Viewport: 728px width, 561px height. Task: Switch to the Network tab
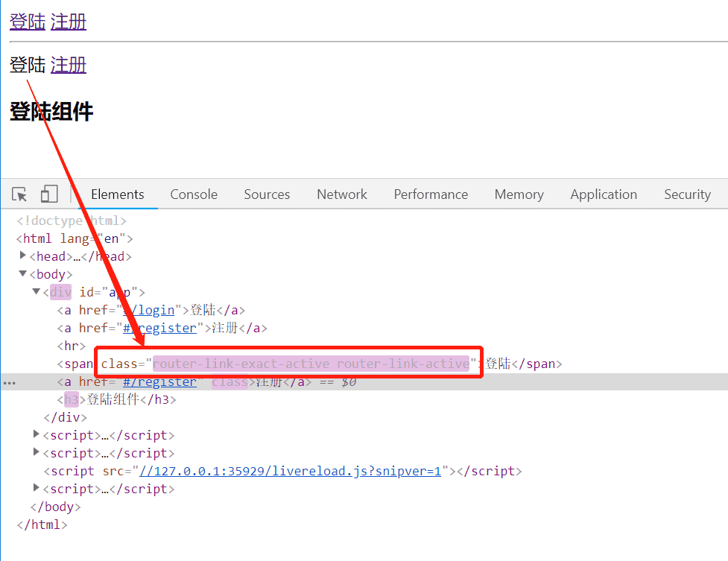[x=342, y=194]
